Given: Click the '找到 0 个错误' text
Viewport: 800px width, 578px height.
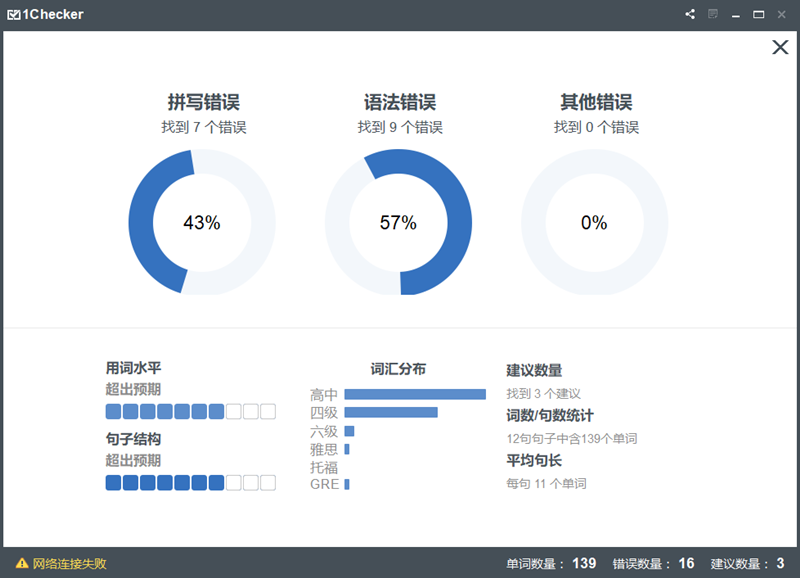Looking at the screenshot, I should point(596,127).
